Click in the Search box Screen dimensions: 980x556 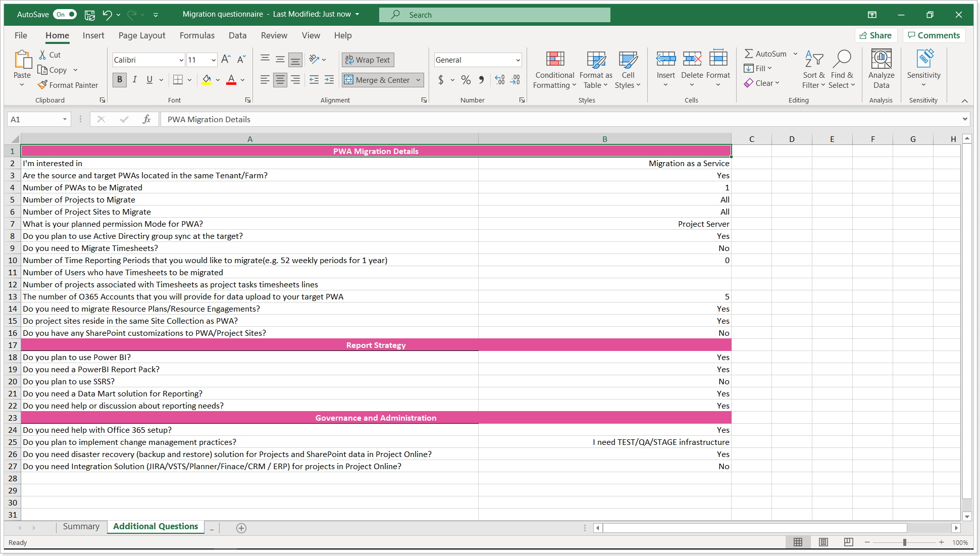[x=494, y=15]
